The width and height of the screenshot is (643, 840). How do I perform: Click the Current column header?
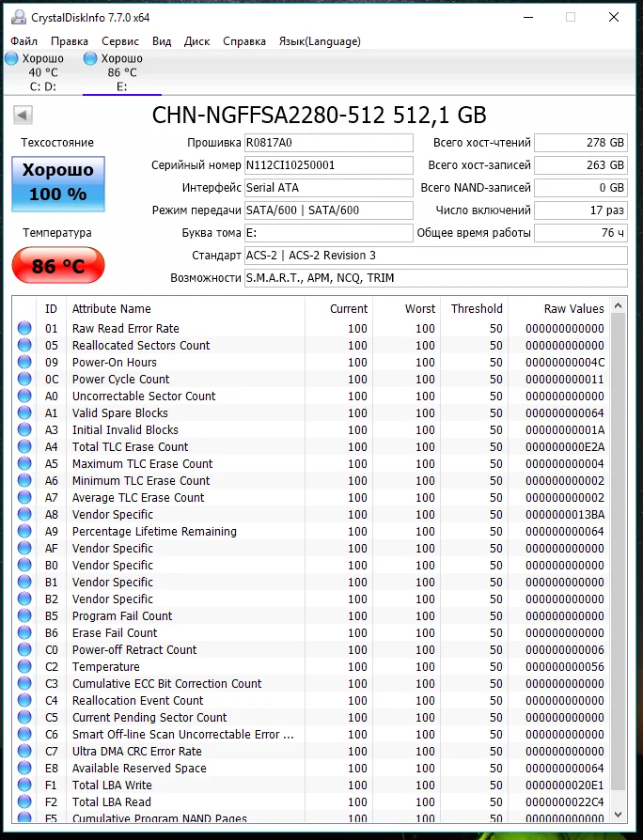tap(338, 308)
